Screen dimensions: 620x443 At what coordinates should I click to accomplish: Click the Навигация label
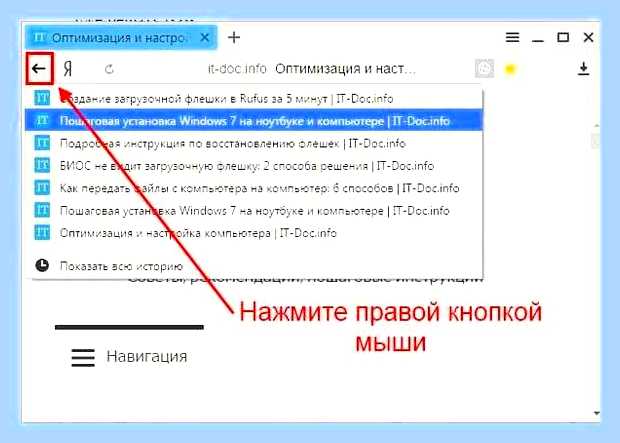click(147, 356)
